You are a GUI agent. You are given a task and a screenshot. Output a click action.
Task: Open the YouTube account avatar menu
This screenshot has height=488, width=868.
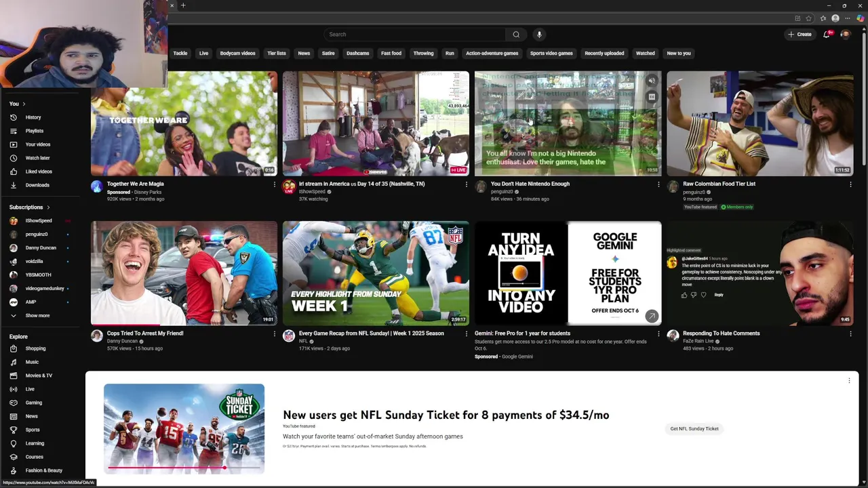click(x=845, y=34)
